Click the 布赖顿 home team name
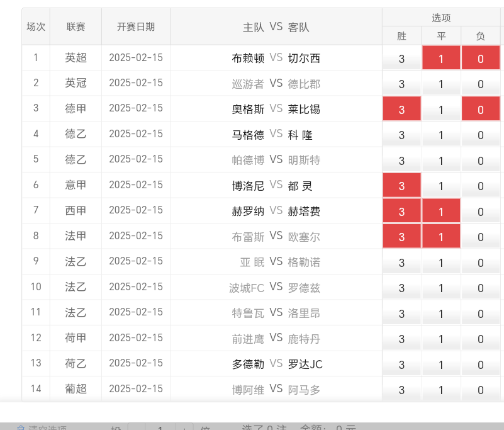 (248, 58)
